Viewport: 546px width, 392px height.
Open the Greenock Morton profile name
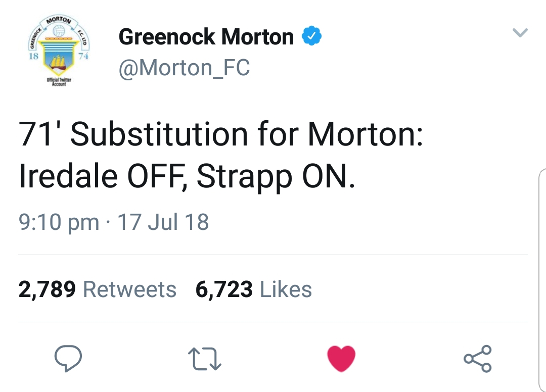[x=206, y=36]
